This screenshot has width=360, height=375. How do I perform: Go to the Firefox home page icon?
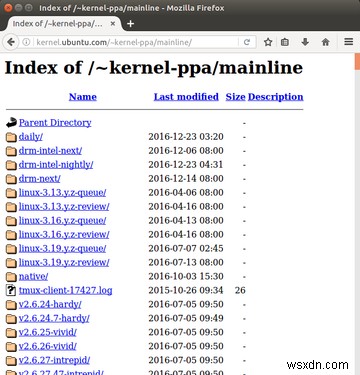pyautogui.click(x=326, y=42)
